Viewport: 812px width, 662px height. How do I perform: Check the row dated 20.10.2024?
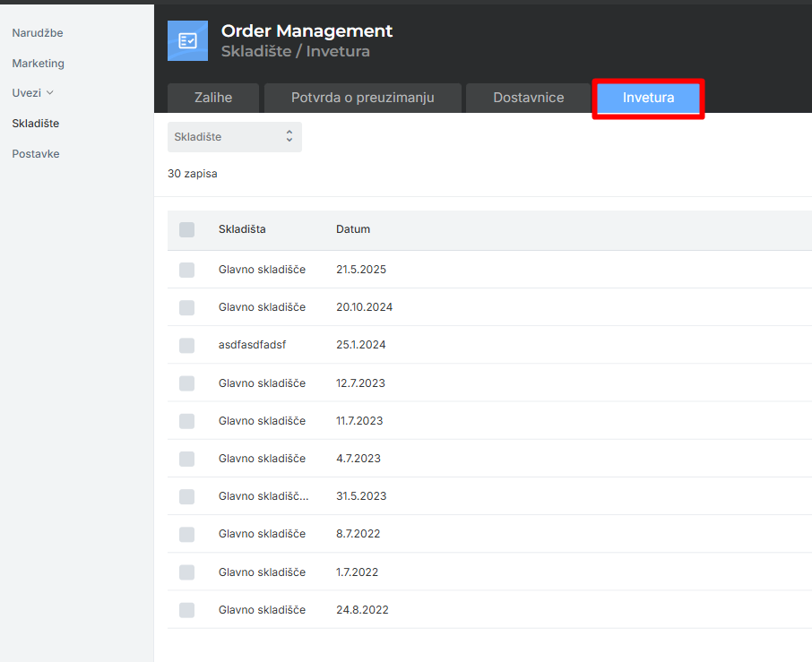point(187,307)
